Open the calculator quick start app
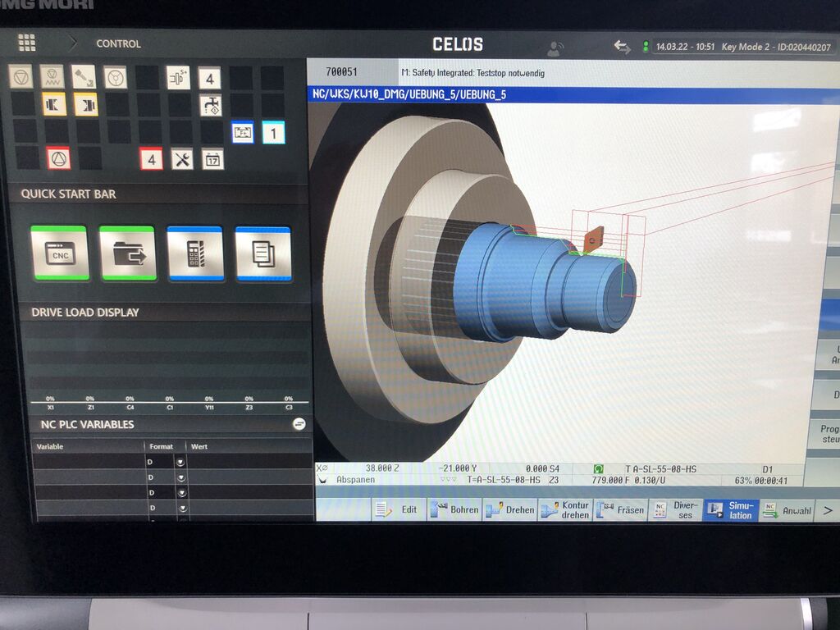 (x=195, y=253)
